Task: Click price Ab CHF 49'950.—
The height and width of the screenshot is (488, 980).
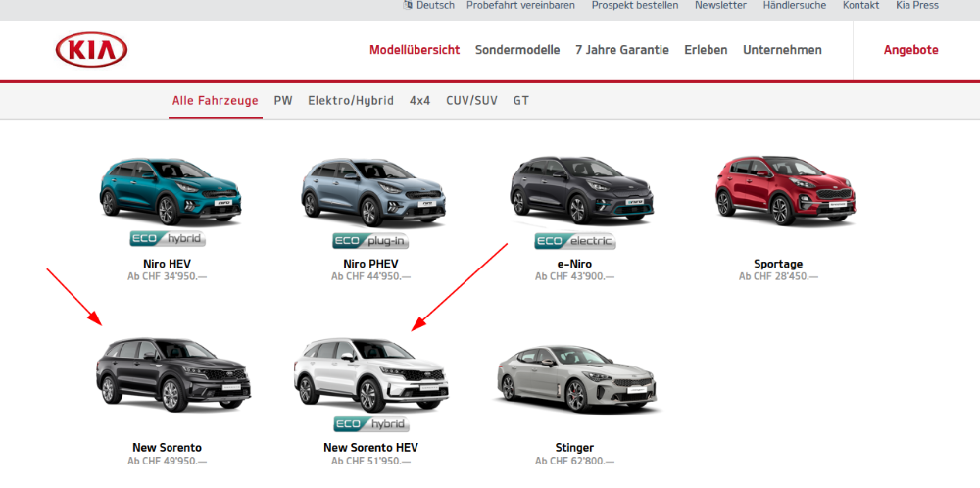Action: [x=167, y=462]
